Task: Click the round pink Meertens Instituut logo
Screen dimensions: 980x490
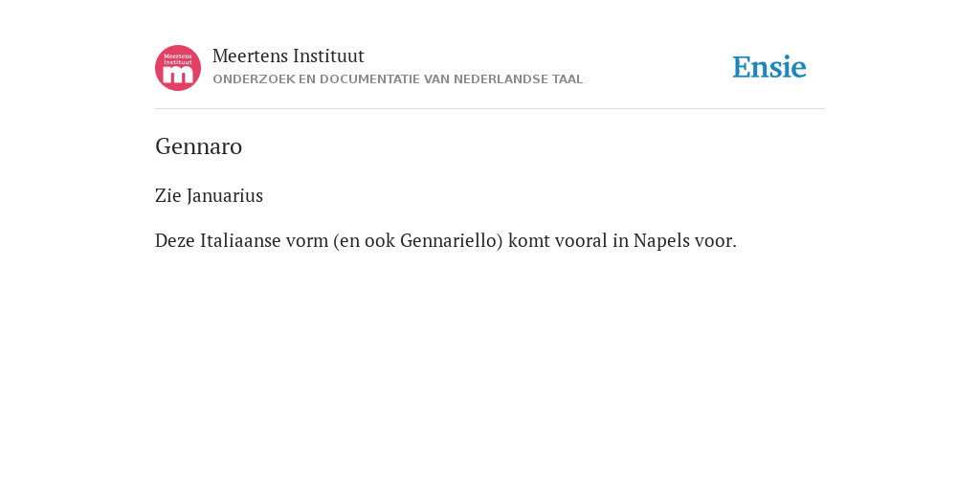Action: click(x=178, y=68)
